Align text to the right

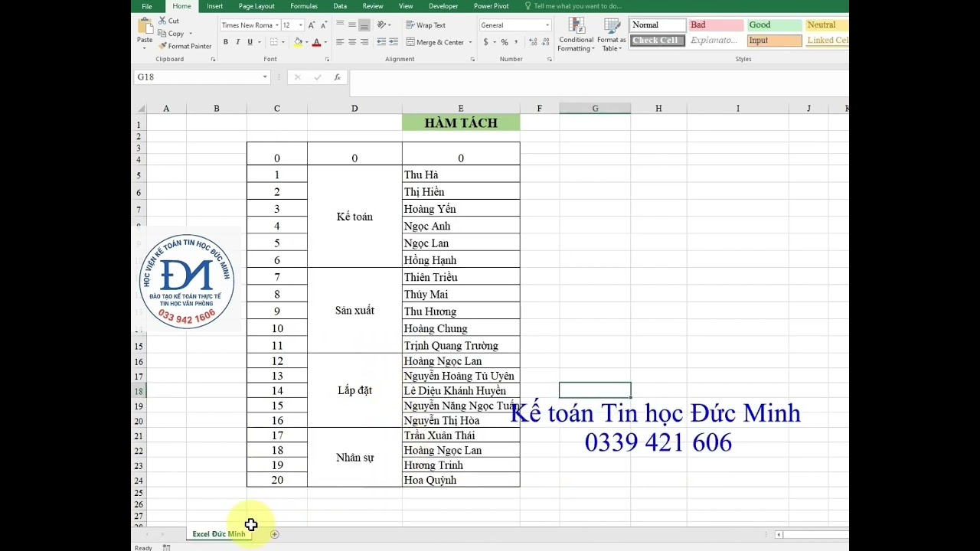(x=364, y=42)
